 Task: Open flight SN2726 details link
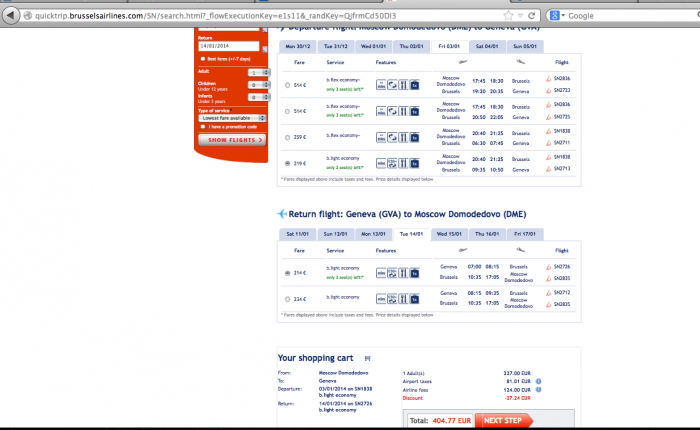pos(562,267)
